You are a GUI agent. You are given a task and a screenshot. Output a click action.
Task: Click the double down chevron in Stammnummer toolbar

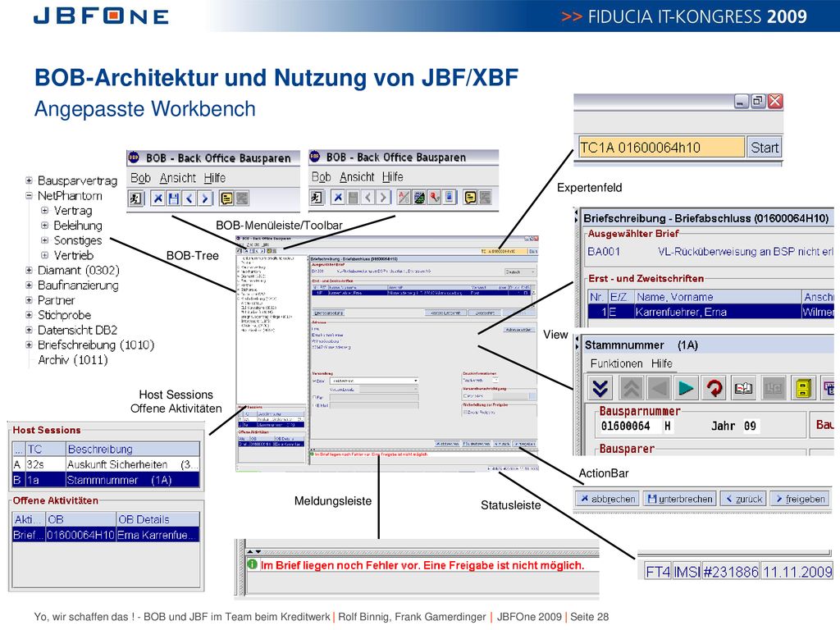pos(600,388)
